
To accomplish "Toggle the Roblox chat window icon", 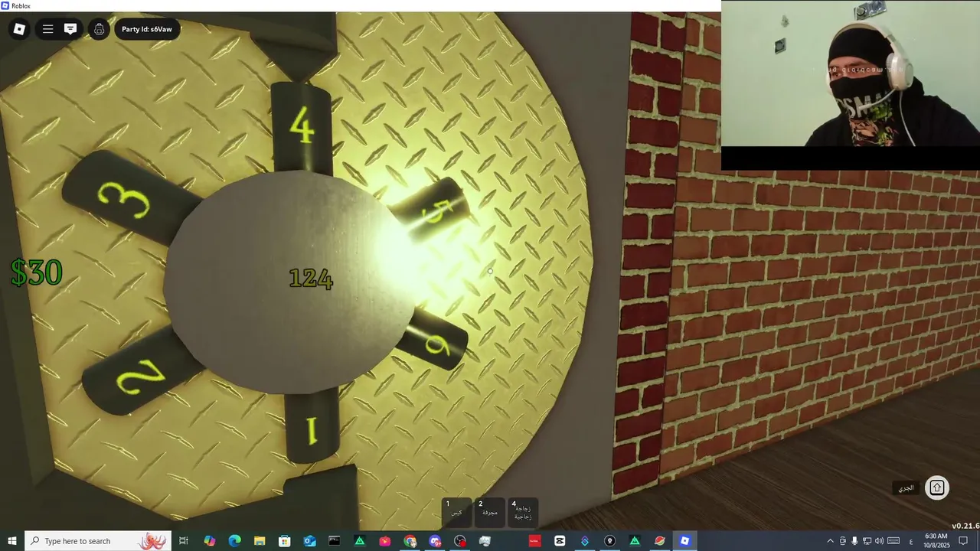I will point(70,29).
